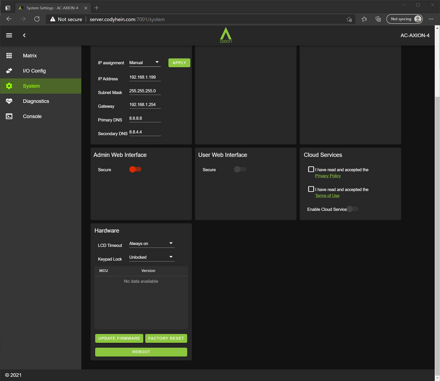Image resolution: width=440 pixels, height=381 pixels.
Task: Open the hamburger menu icon
Action: [9, 35]
